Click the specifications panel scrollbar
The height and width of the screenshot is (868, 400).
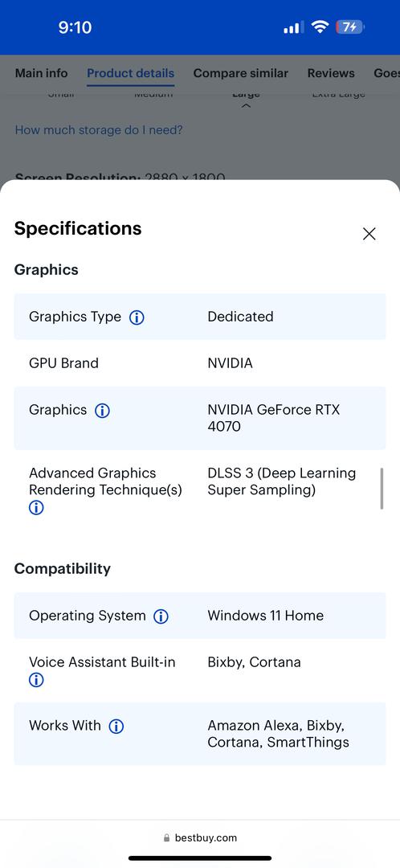[382, 489]
